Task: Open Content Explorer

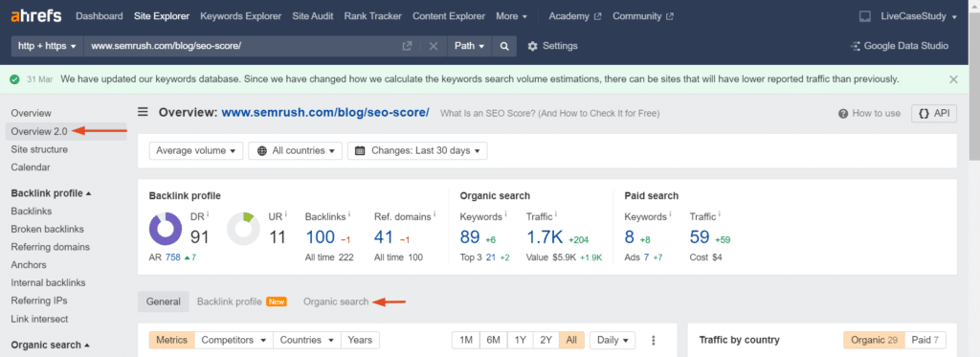Action: [449, 16]
